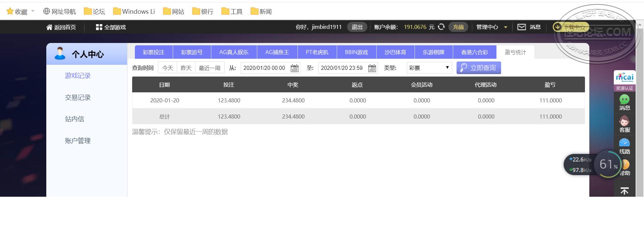Open the 工具 bookmark folder
The image size is (644, 234).
point(232,11)
